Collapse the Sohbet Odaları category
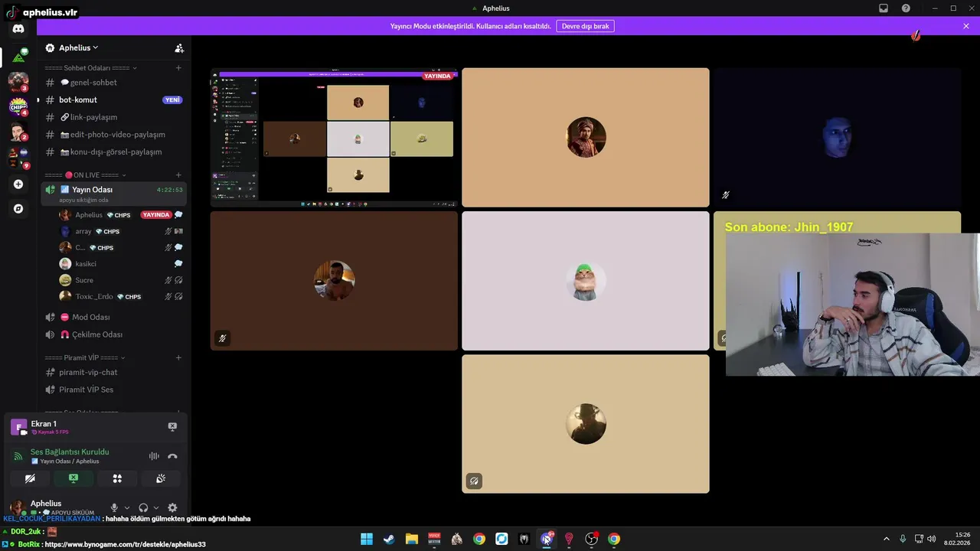980x551 pixels. pos(90,67)
